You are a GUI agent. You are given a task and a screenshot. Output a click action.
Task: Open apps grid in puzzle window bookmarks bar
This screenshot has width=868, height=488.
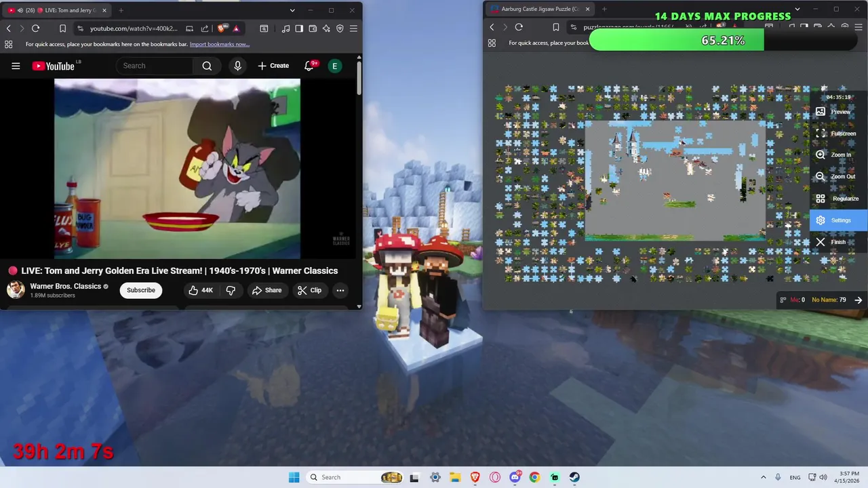tap(492, 43)
